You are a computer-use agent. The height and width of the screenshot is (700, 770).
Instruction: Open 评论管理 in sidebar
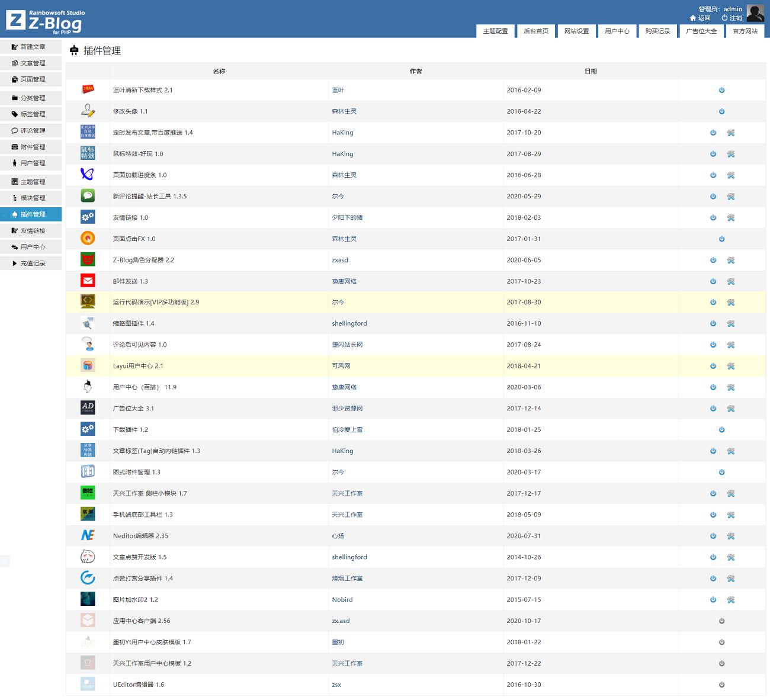[x=31, y=131]
